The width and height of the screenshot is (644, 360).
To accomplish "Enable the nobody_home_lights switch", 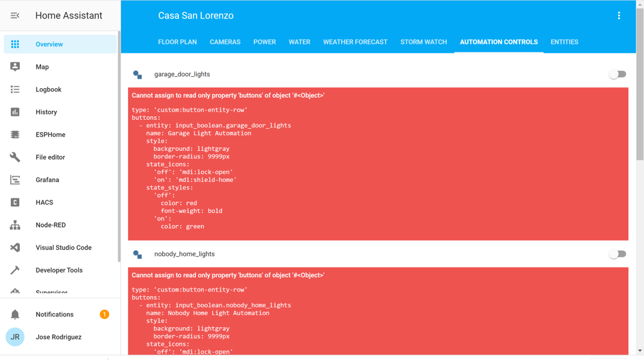I will pyautogui.click(x=617, y=253).
